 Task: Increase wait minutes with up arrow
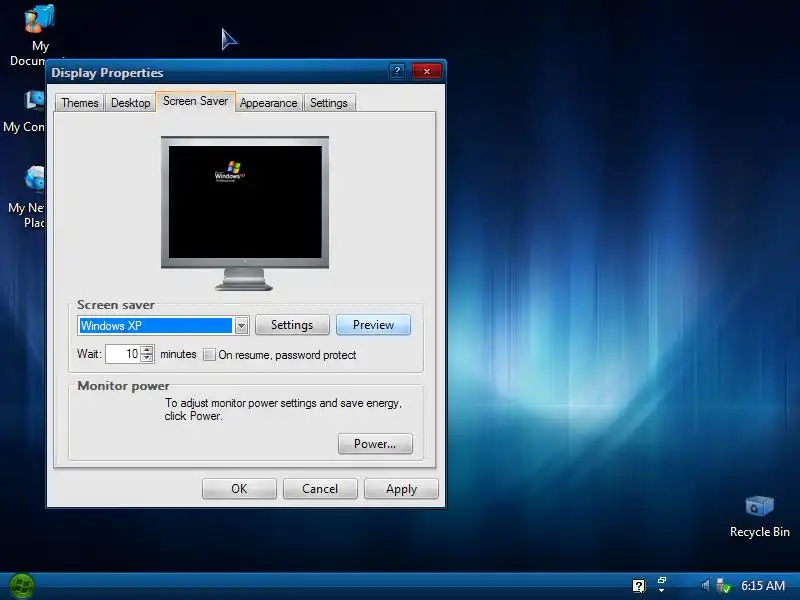coord(147,349)
